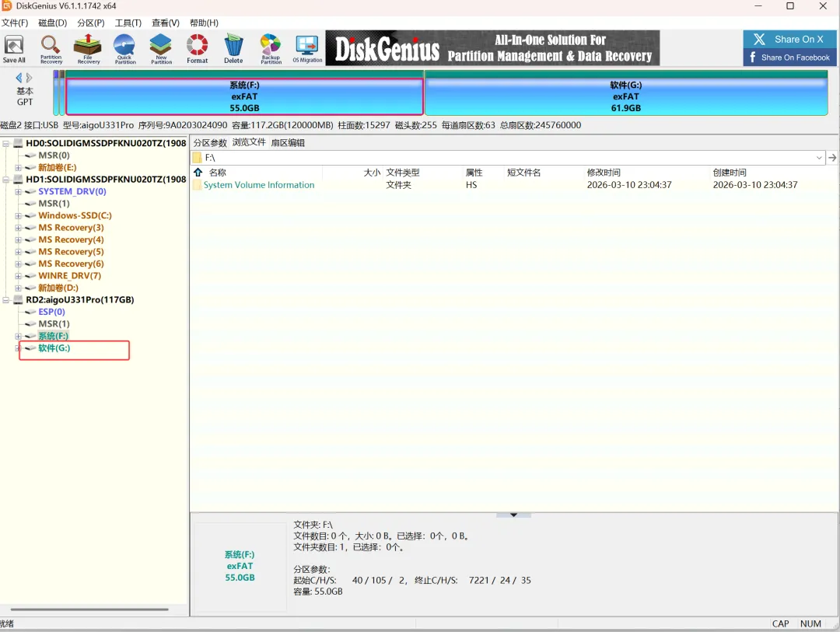840x632 pixels.
Task: Select MS Recovery(3) tree item
Action: tap(72, 228)
